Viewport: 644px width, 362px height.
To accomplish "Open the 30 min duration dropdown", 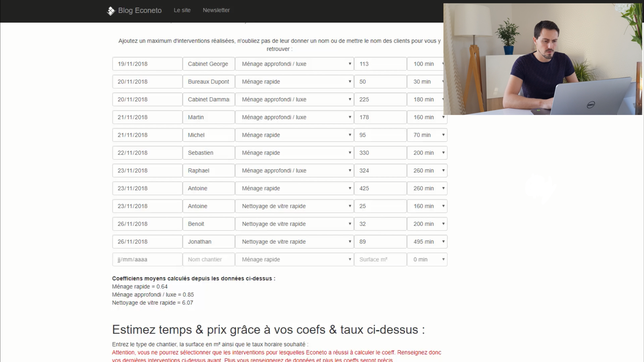I will tap(425, 81).
